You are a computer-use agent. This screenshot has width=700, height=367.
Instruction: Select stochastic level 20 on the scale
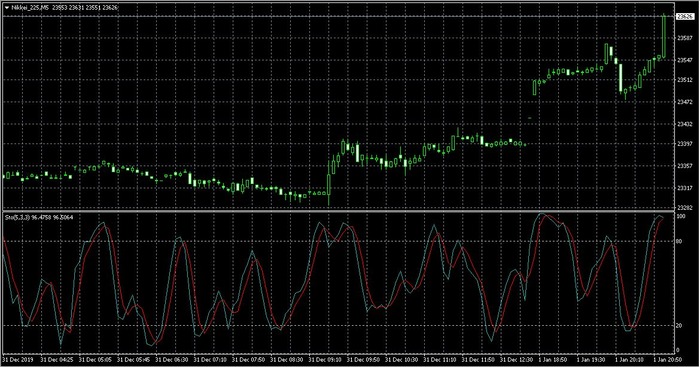(680, 325)
